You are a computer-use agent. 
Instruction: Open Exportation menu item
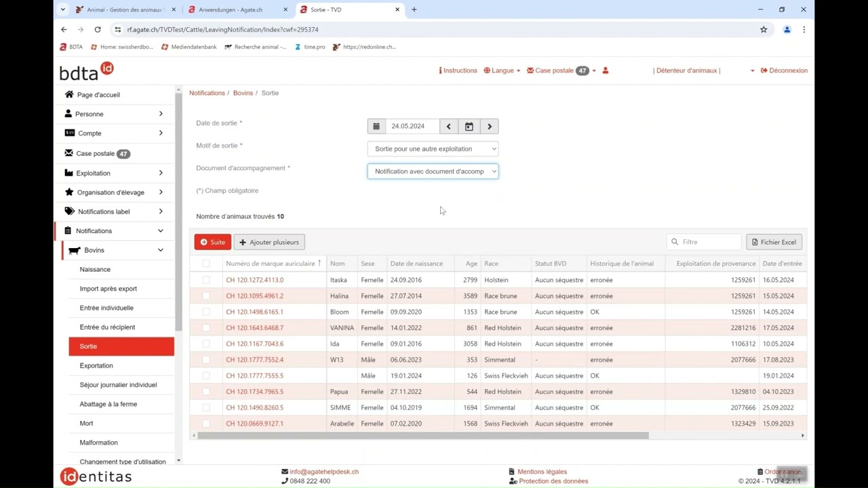(x=96, y=365)
